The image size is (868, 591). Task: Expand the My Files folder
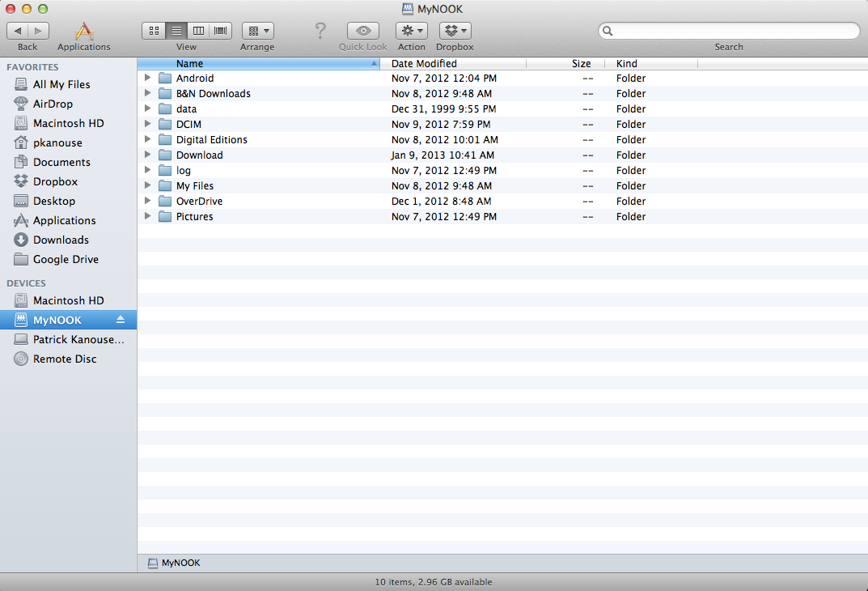pos(148,185)
